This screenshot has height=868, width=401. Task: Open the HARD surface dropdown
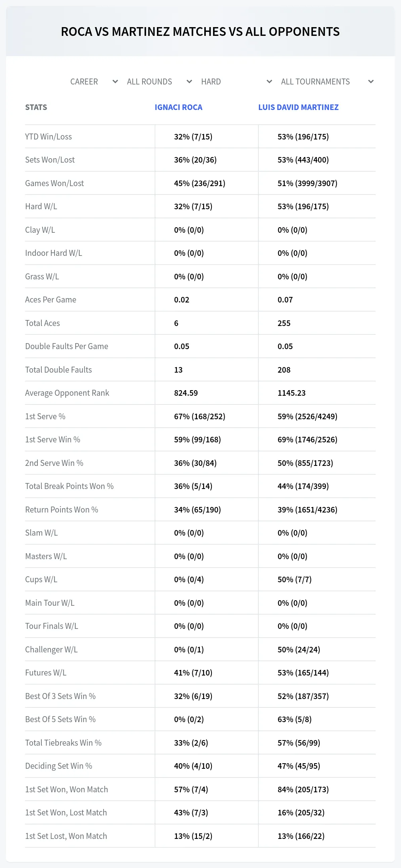pyautogui.click(x=237, y=82)
